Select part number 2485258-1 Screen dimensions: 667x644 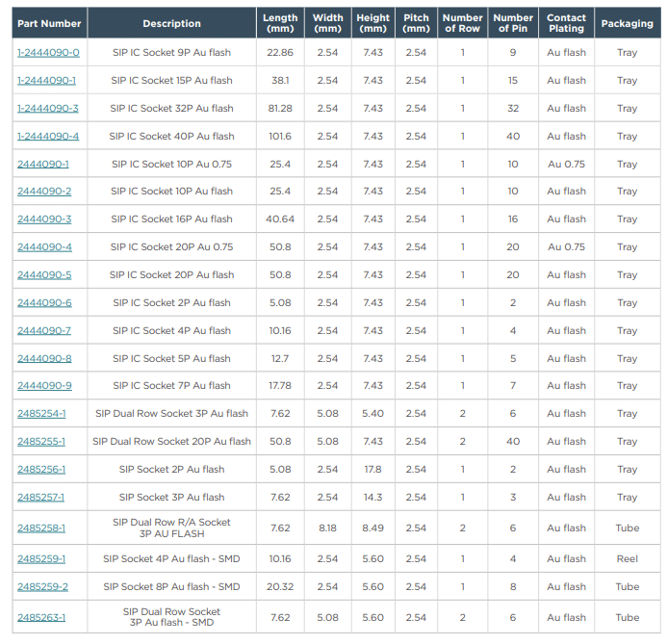41,528
